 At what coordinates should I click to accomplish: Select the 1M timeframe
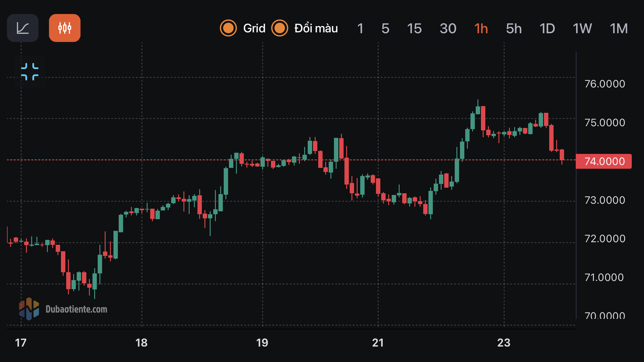pyautogui.click(x=619, y=29)
